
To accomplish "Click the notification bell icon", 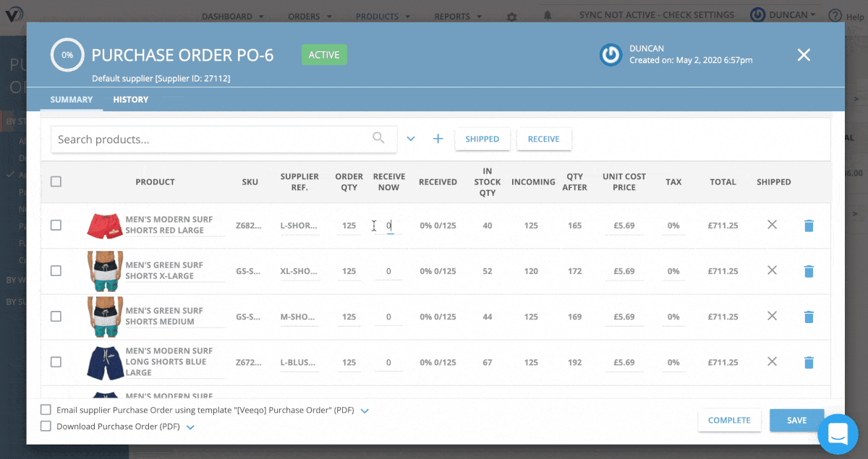I will (547, 14).
